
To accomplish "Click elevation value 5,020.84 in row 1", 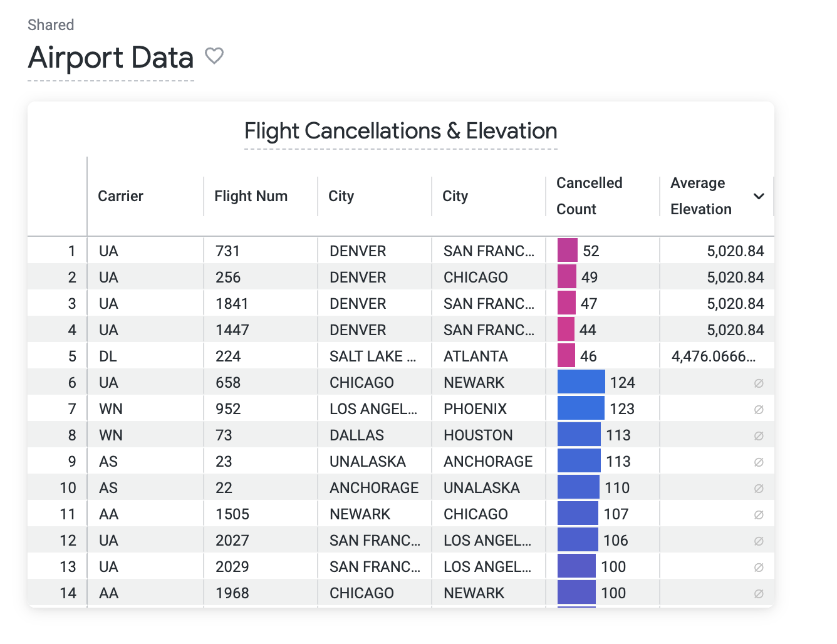I will pos(735,250).
